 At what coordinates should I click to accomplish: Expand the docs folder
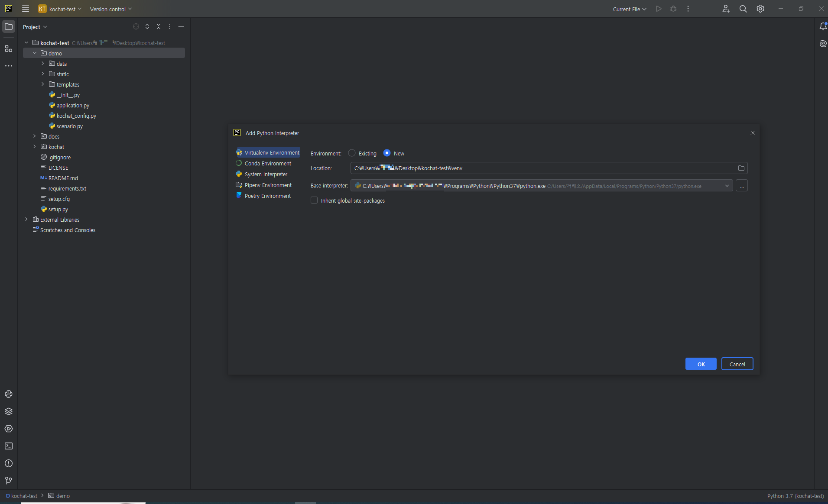pyautogui.click(x=35, y=136)
